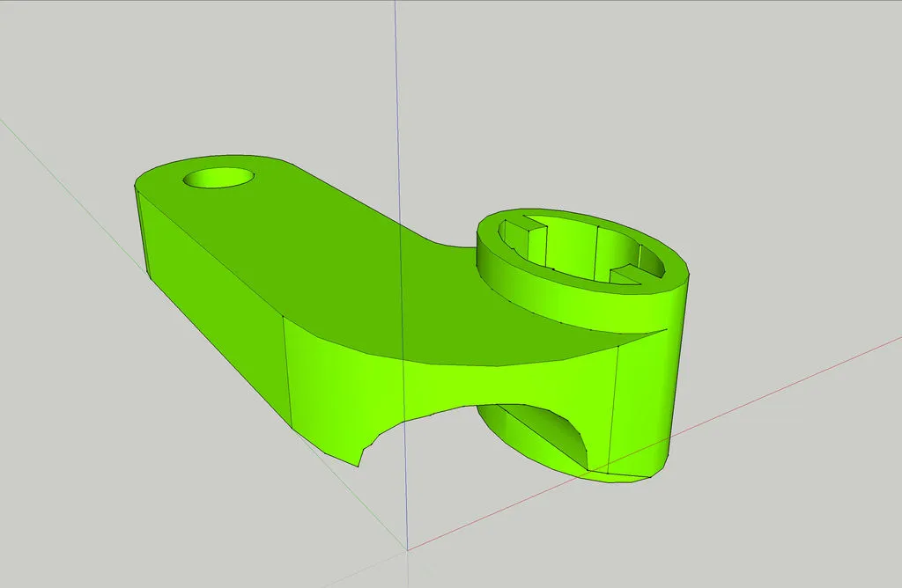The width and height of the screenshot is (902, 588).
Task: Click empty gray background to deselect
Action: [749, 132]
